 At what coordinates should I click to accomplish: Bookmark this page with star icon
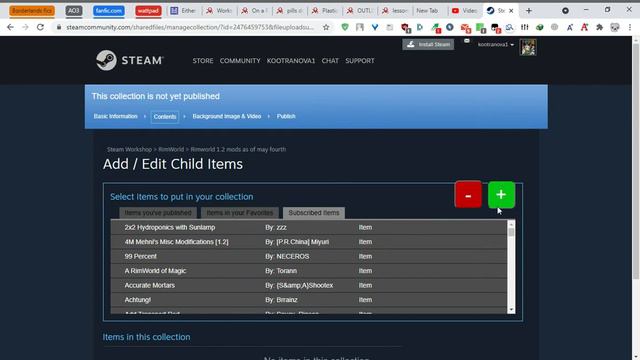click(x=326, y=27)
